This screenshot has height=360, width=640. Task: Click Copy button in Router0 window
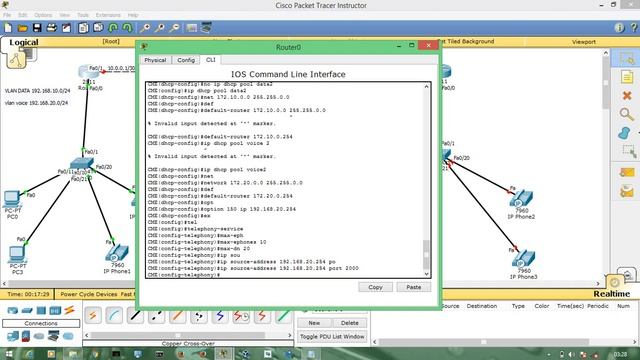pos(376,287)
